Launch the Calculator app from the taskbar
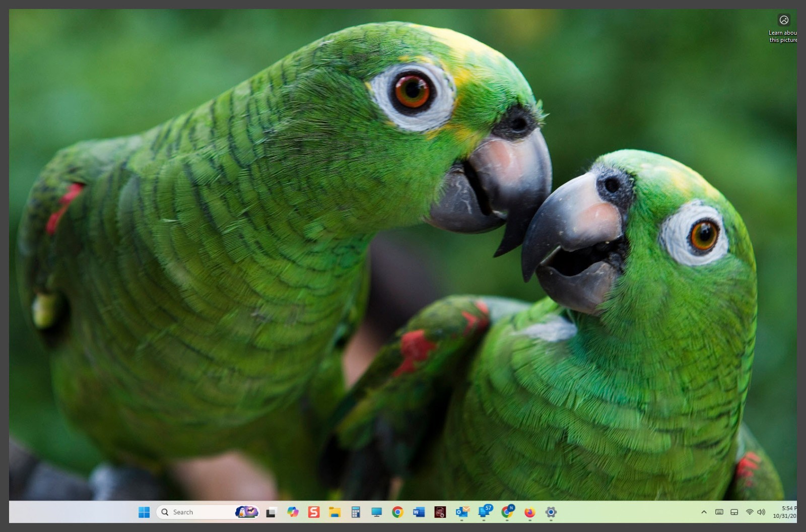Image resolution: width=806 pixels, height=532 pixels. 356,512
